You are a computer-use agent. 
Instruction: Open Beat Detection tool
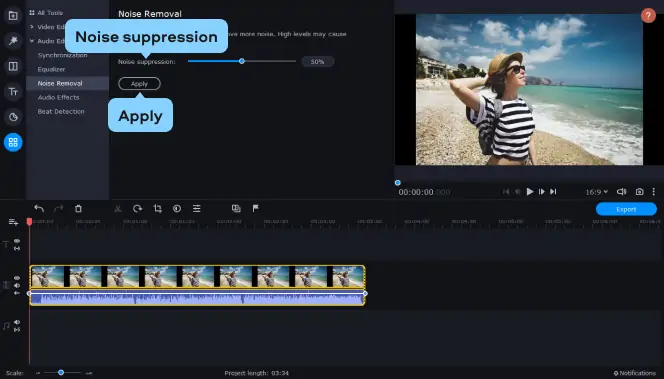click(x=61, y=111)
